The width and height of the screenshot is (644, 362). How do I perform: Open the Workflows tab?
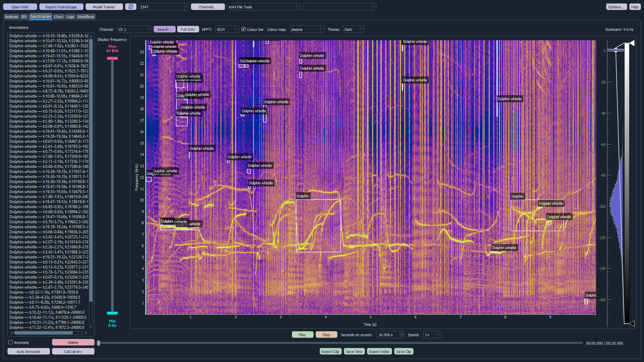pyautogui.click(x=86, y=17)
